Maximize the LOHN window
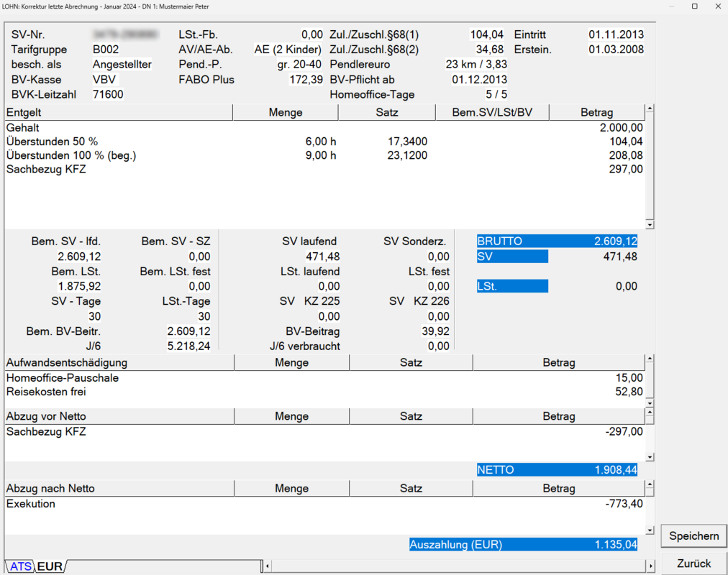 694,6
